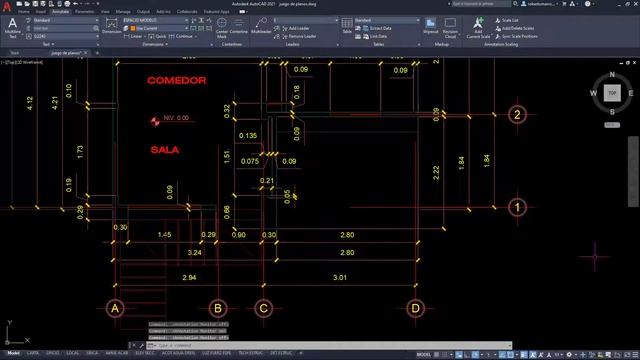Click the Save icon in quick access toolbar
This screenshot has height=360, width=640.
coord(35,4)
